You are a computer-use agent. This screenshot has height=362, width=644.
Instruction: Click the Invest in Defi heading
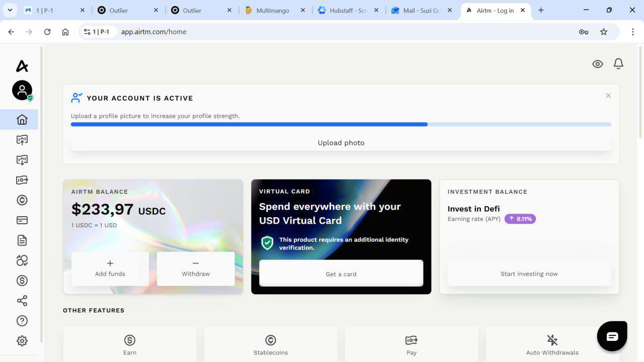click(473, 209)
